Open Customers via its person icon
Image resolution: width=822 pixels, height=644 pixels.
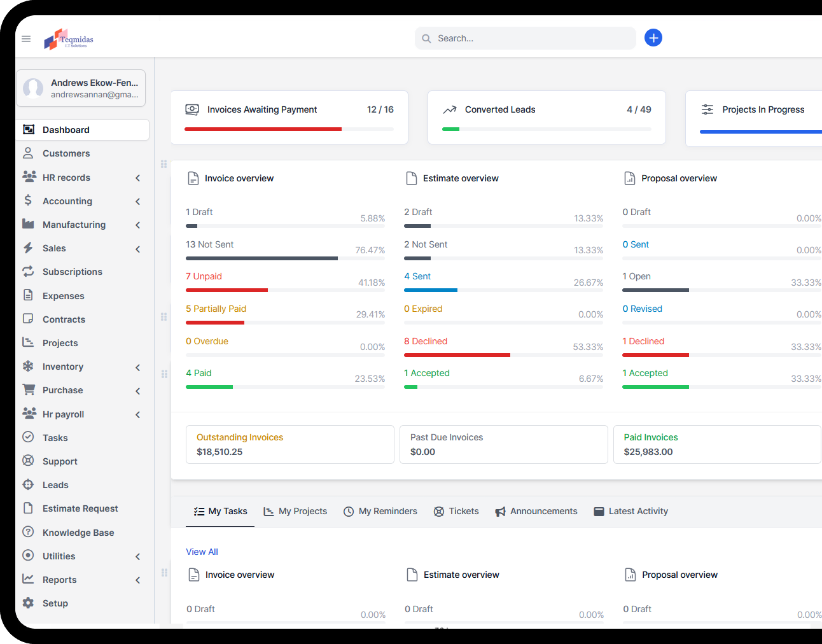[x=28, y=153]
